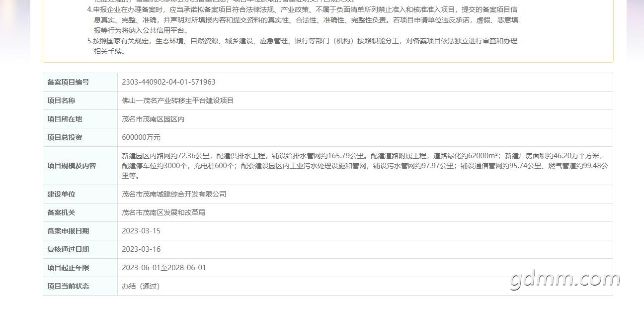
Task: Click the 建设单位 label cell
Action: coord(80,194)
